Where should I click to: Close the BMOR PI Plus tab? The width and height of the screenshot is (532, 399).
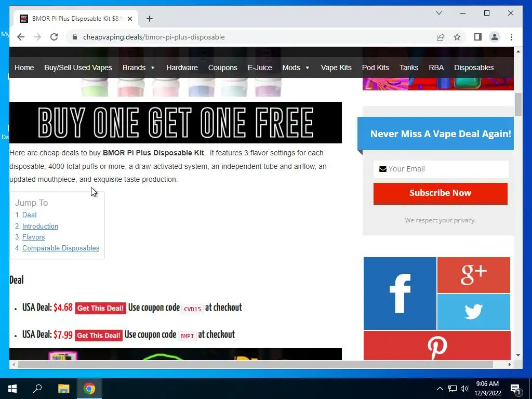click(130, 19)
